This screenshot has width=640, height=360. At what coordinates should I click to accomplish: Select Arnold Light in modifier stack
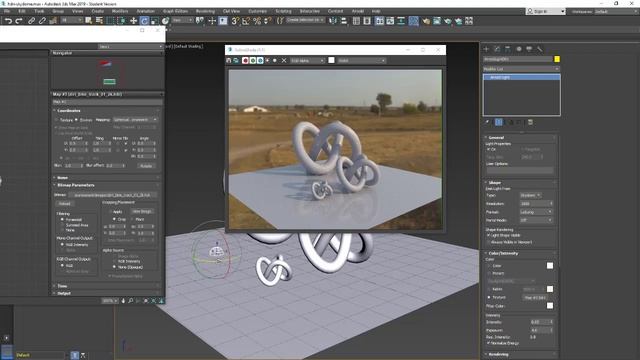(521, 77)
